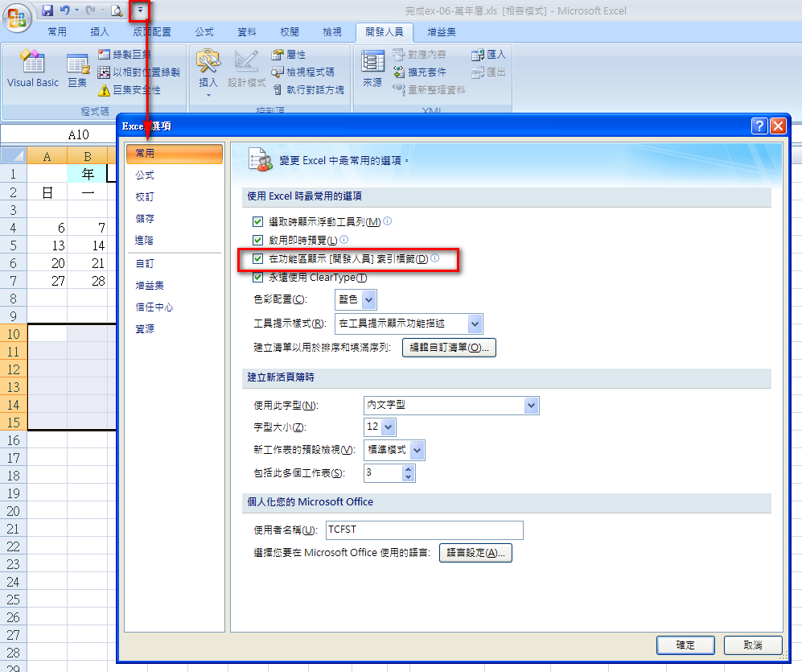Click the Undo icon in quick access toolbar
Image resolution: width=802 pixels, height=672 pixels.
[x=64, y=10]
